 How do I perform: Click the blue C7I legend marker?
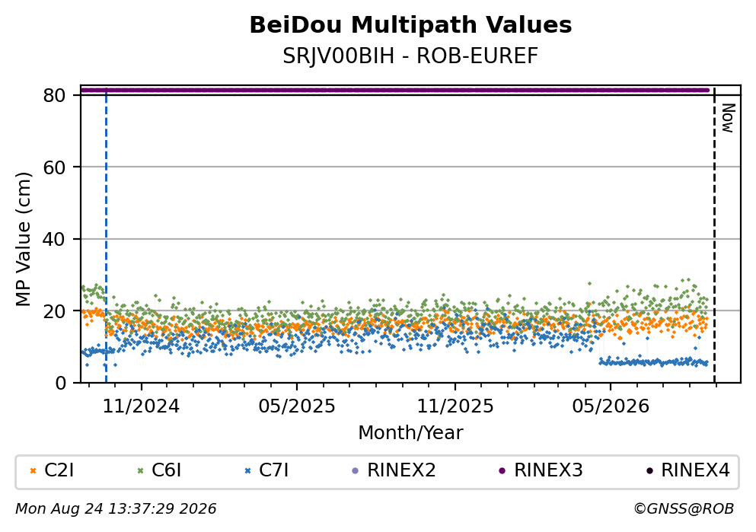click(248, 471)
